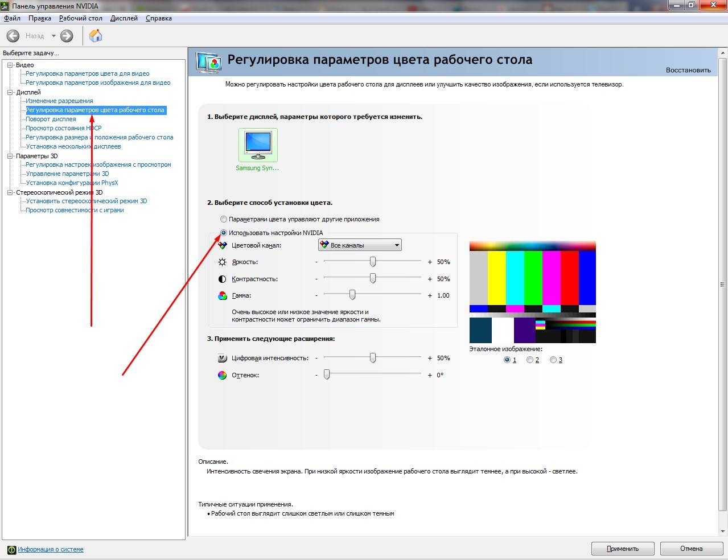Select 'Регулировка параметров цвета рабочего стола' task

pos(95,110)
